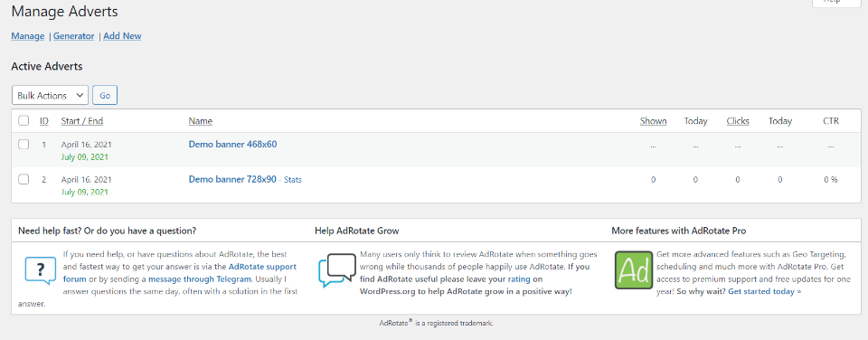Open the Manage link
Screen dimensions: 868x340
pyautogui.click(x=28, y=36)
